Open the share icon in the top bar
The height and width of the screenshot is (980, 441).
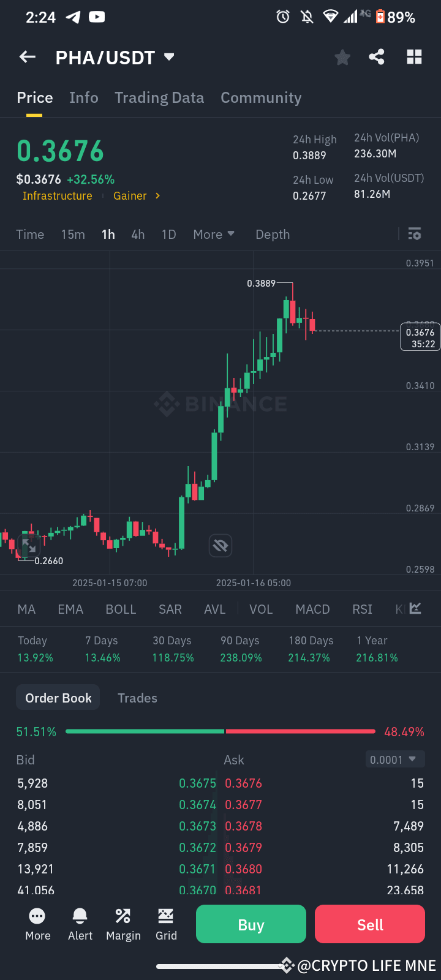point(377,56)
